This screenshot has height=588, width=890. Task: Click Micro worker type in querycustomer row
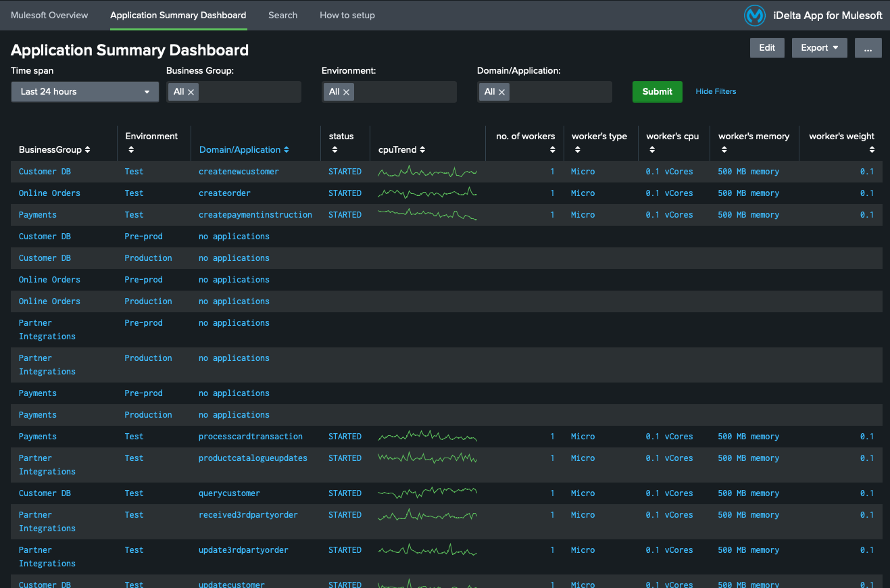click(x=583, y=493)
